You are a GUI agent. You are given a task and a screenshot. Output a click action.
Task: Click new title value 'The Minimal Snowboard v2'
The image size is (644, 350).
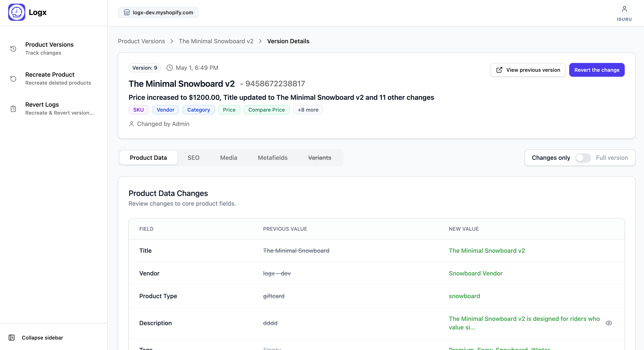coord(487,250)
